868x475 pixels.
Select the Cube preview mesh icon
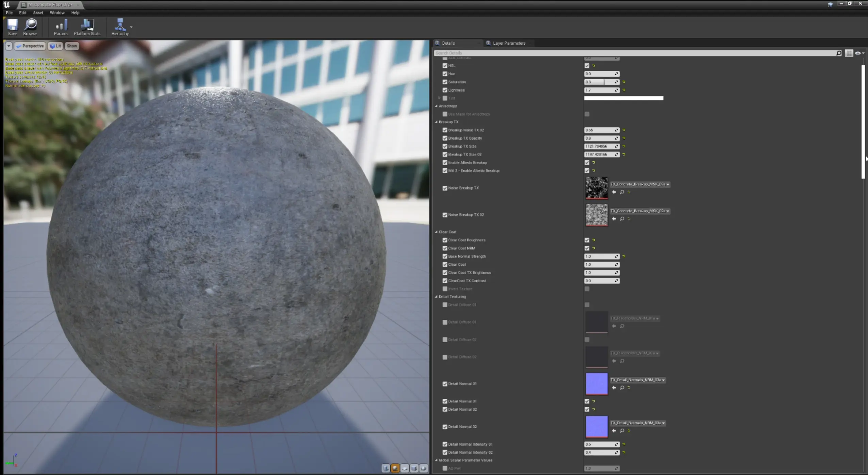(414, 468)
